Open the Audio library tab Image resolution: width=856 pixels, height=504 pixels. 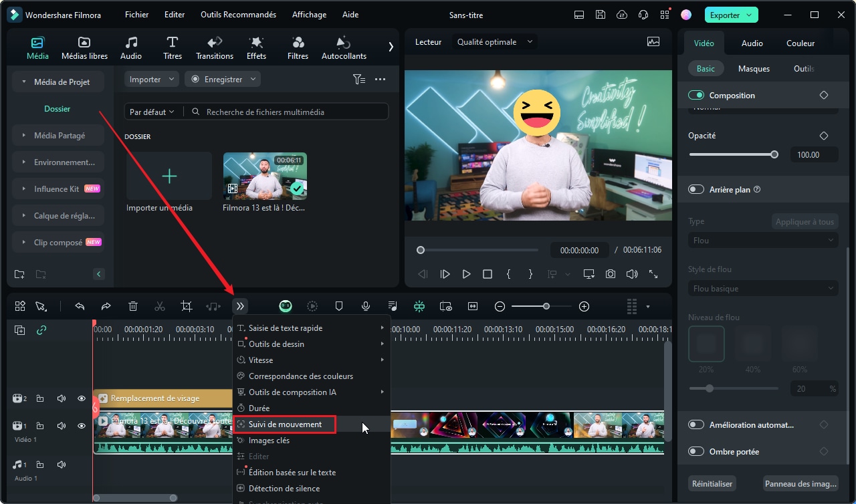pos(131,48)
